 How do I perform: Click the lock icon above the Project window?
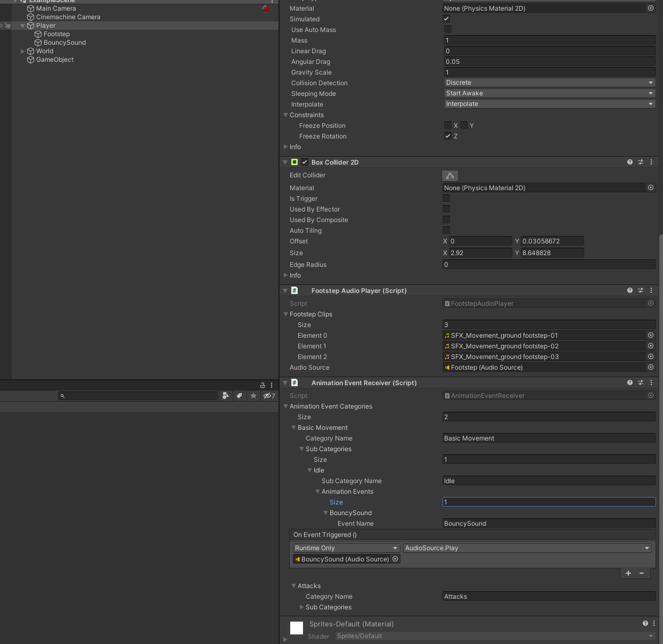[x=261, y=385]
